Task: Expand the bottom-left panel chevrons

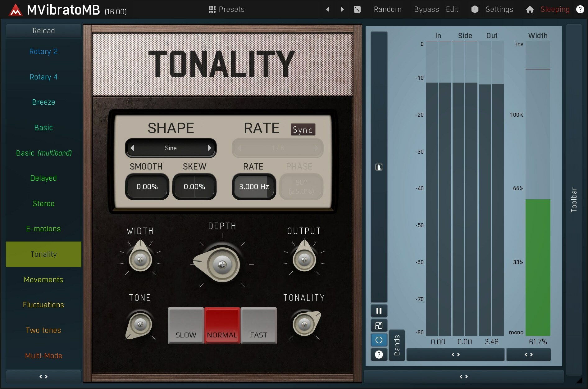Action: coord(43,377)
